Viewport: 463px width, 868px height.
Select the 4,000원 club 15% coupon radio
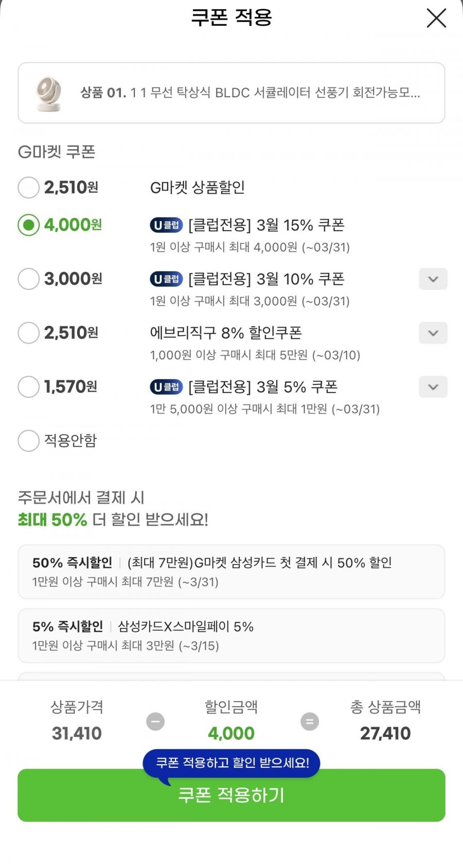pos(29,225)
